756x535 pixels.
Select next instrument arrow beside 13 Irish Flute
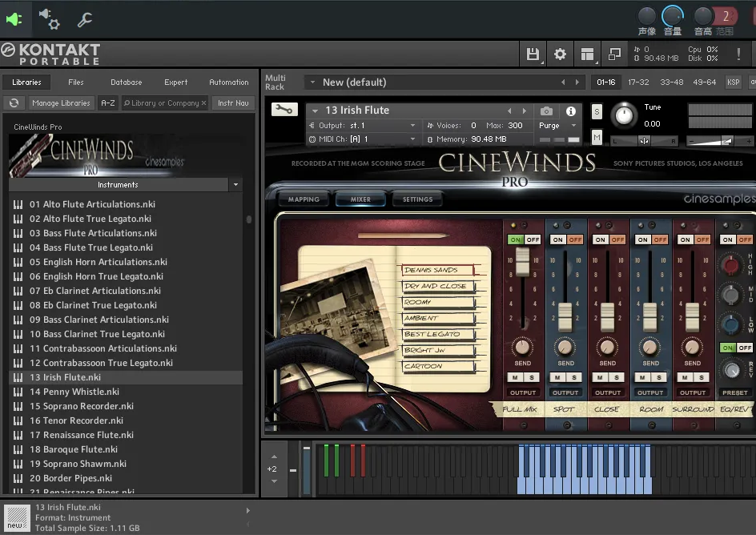(525, 111)
